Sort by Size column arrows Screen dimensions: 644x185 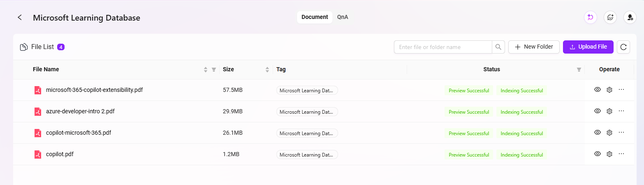tap(267, 70)
